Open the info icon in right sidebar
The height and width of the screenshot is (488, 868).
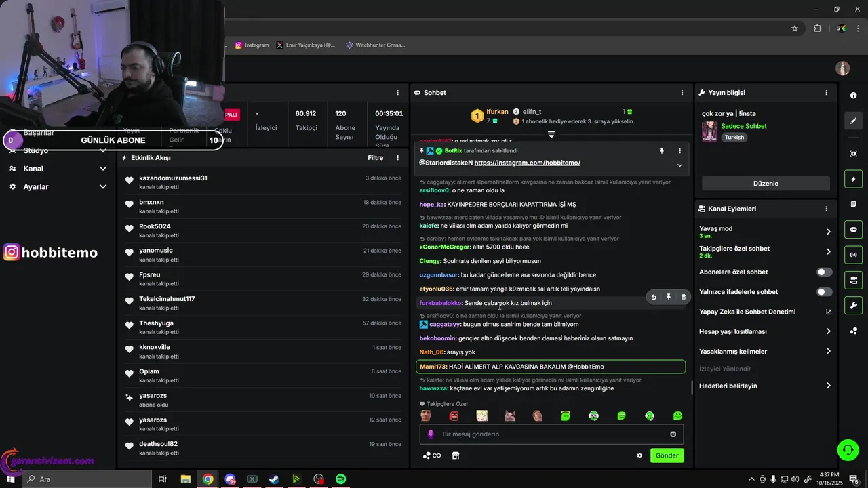(x=853, y=96)
